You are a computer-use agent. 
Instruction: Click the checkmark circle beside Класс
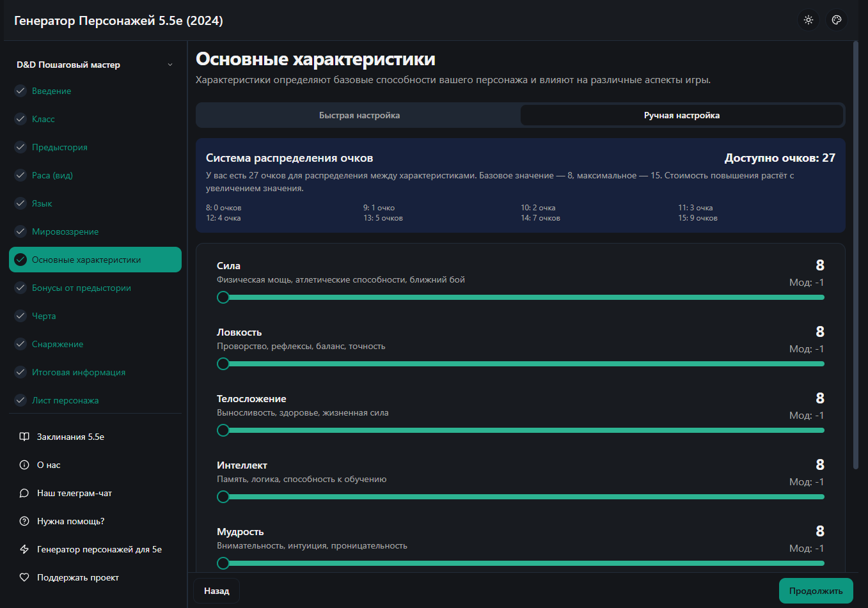(x=20, y=119)
